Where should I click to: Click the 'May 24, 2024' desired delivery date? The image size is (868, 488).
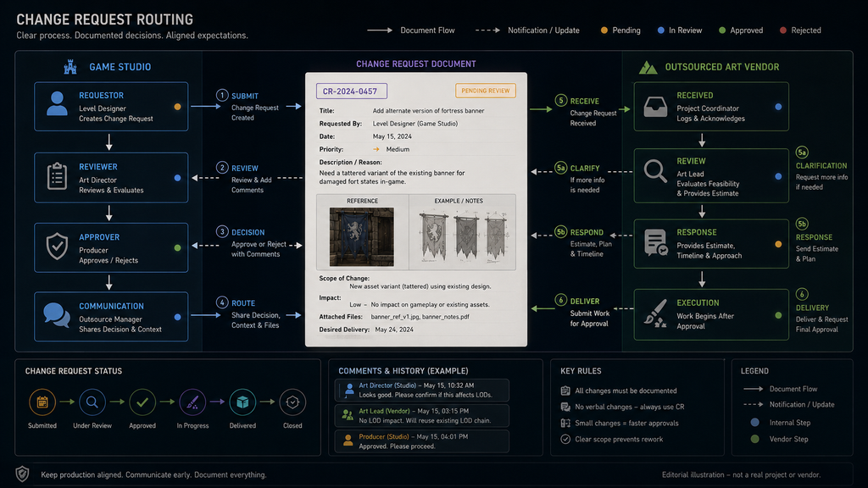pyautogui.click(x=394, y=330)
